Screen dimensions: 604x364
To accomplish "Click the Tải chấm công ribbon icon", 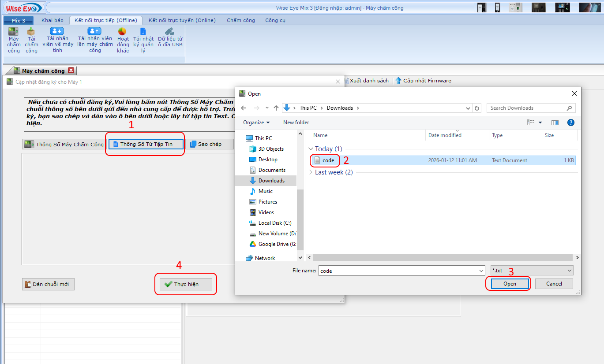I will coord(31,32).
